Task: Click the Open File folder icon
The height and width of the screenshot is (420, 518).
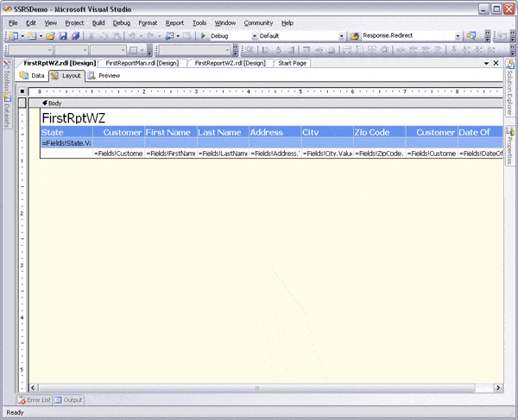Action: (51, 36)
